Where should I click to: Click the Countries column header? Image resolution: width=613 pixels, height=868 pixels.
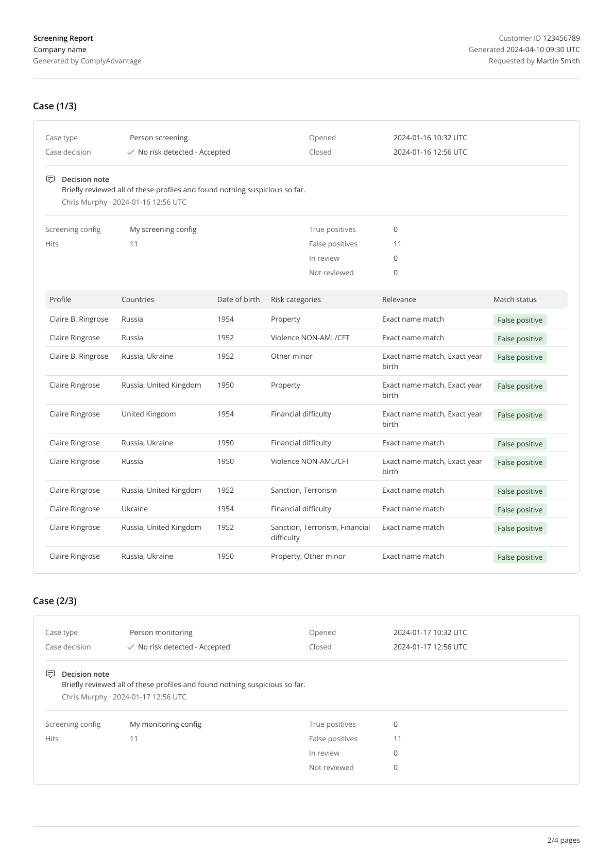pos(138,299)
